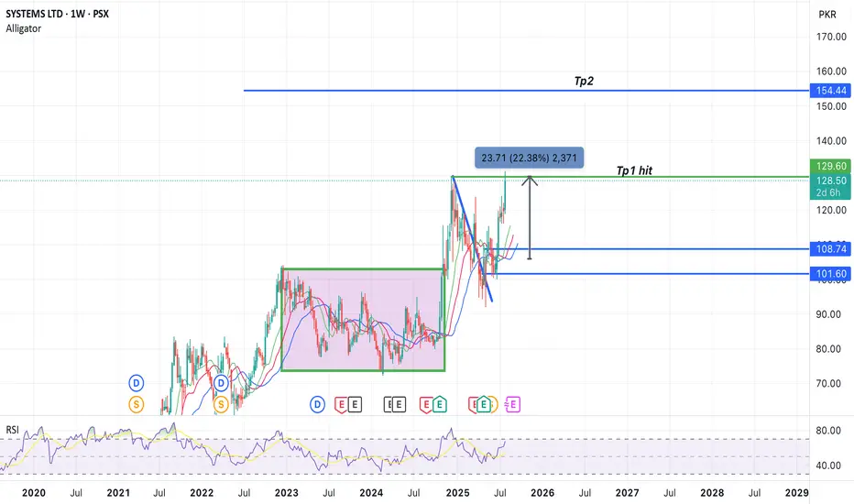The width and height of the screenshot is (854, 504).
Task: Open the red earnings E marker in mid 2024
Action: click(426, 405)
